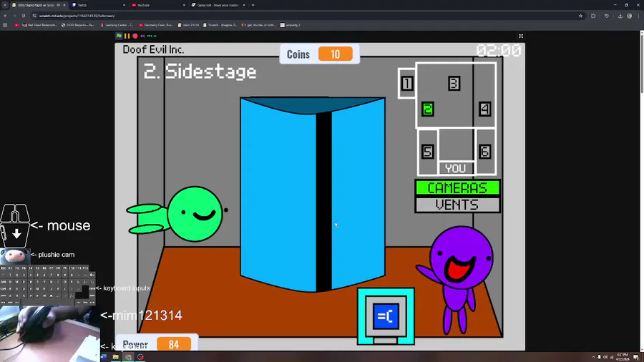The image size is (644, 362).
Task: Select the VENTS button
Action: tap(457, 205)
